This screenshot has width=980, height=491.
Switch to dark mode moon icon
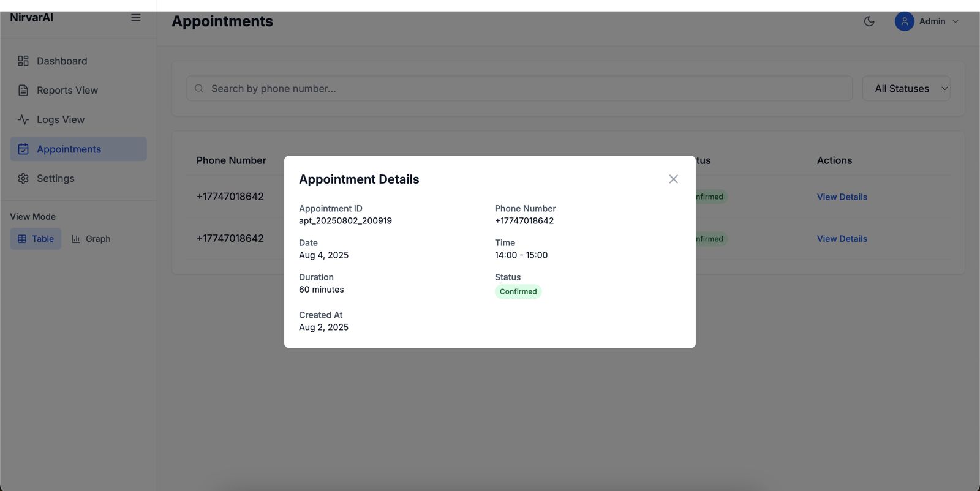pos(869,21)
